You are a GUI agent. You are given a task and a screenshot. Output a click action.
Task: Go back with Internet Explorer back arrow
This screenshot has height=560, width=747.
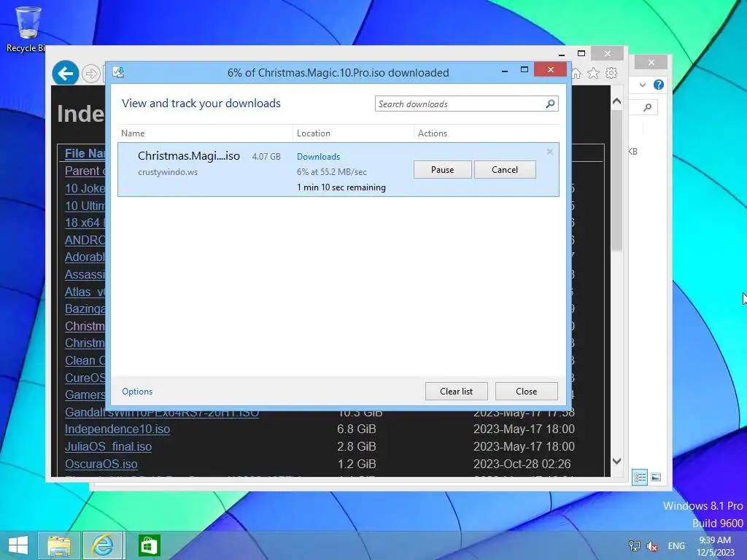coord(65,74)
